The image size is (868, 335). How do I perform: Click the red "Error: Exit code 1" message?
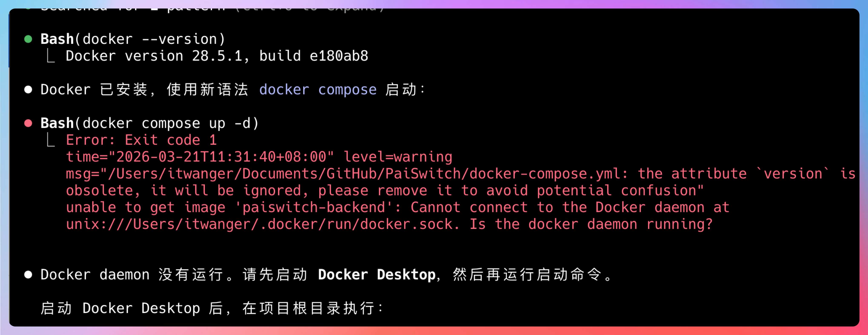(x=141, y=140)
